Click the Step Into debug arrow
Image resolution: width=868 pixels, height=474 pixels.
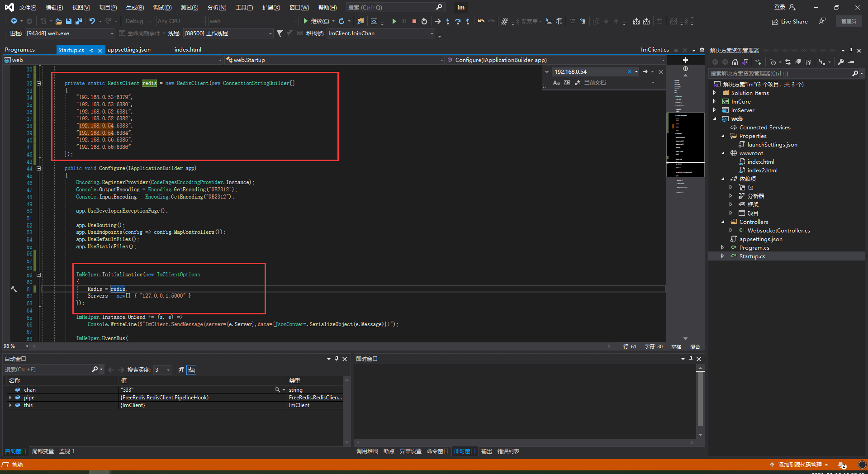[447, 21]
